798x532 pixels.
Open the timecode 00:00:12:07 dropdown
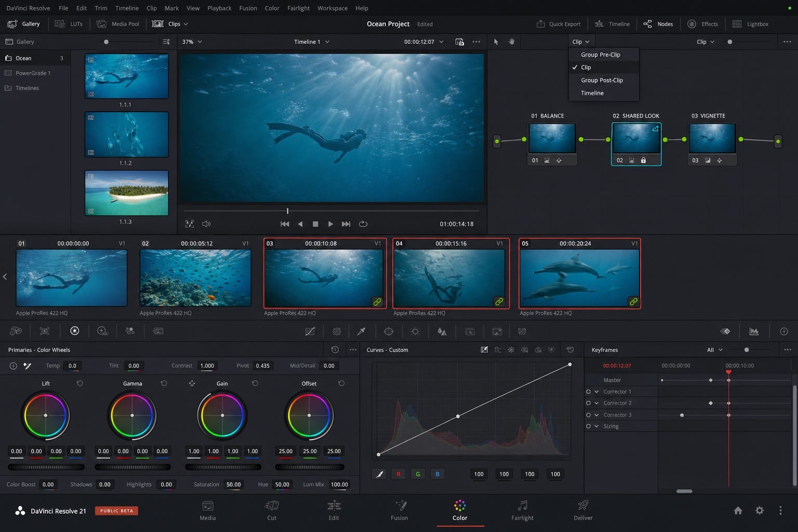tap(424, 42)
